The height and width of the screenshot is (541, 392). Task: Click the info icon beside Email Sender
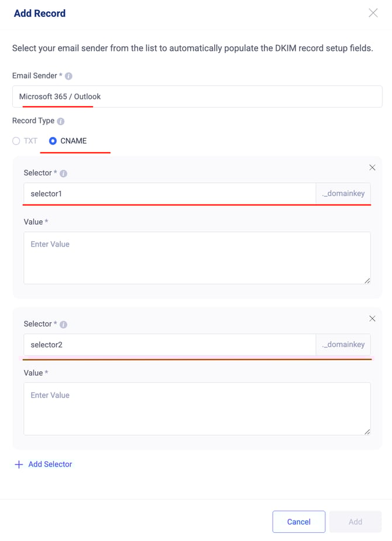point(68,76)
